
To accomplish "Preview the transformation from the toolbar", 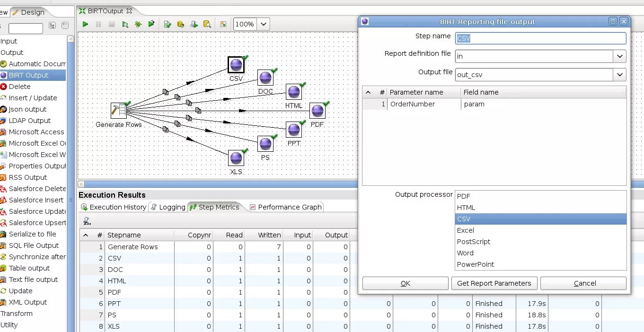I will (x=125, y=24).
